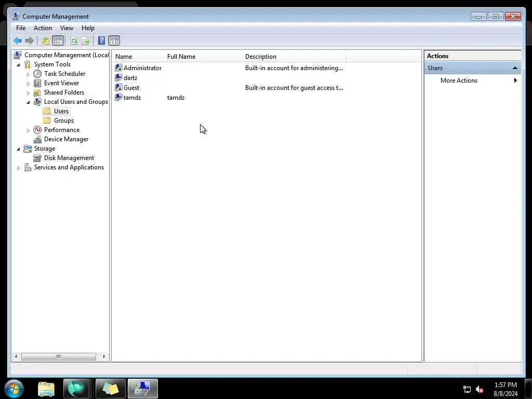The height and width of the screenshot is (399, 532).
Task: Click 'Built-in account for administering...' description
Action: (294, 68)
